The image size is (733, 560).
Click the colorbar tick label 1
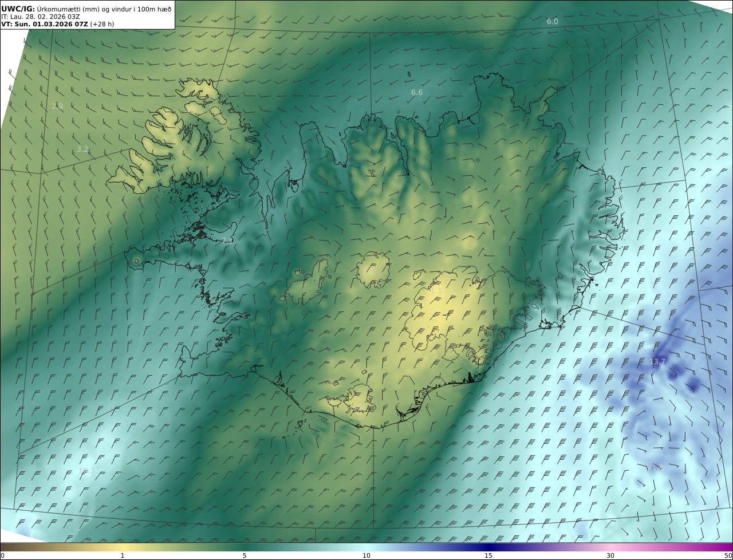tap(123, 555)
